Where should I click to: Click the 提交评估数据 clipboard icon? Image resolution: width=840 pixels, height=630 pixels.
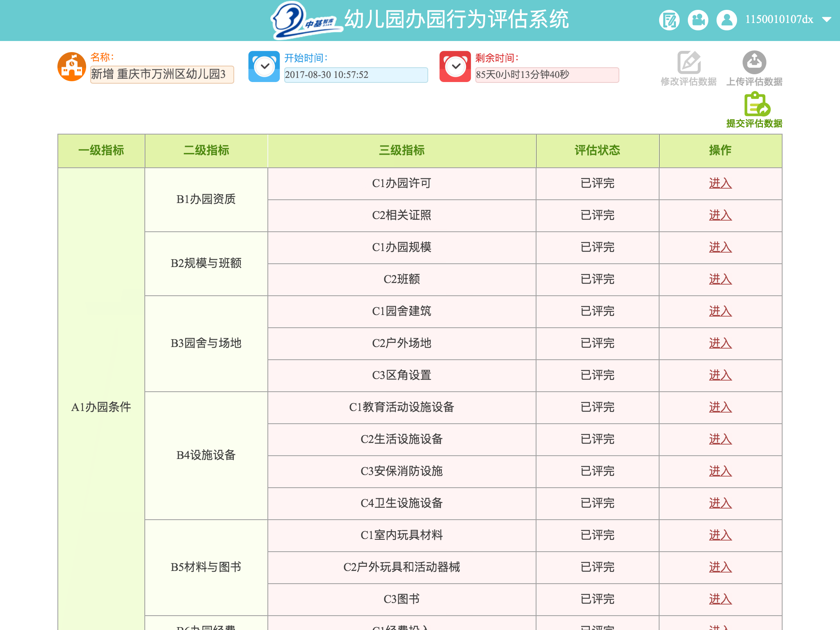click(x=757, y=104)
